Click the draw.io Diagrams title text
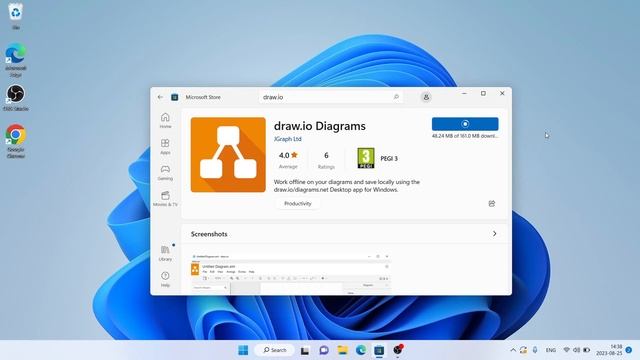This screenshot has width=640, height=360. [x=320, y=126]
